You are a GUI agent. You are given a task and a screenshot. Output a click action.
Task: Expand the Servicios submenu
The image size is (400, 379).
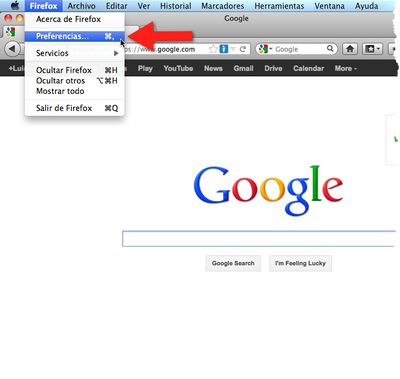75,53
